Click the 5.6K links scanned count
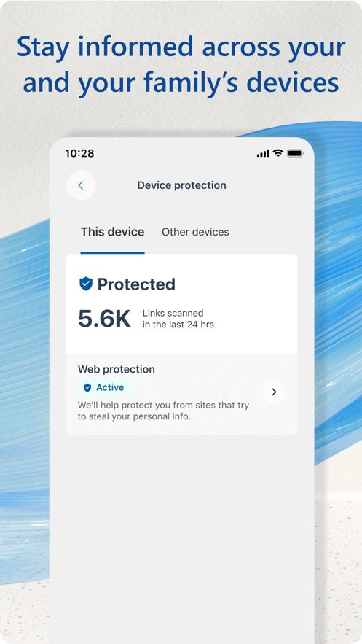Image resolution: width=362 pixels, height=644 pixels. (104, 319)
